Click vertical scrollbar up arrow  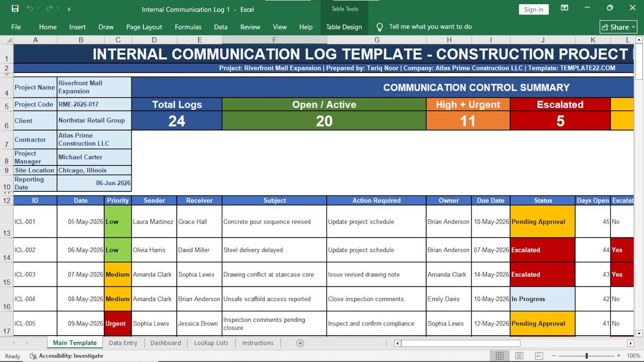(x=639, y=40)
